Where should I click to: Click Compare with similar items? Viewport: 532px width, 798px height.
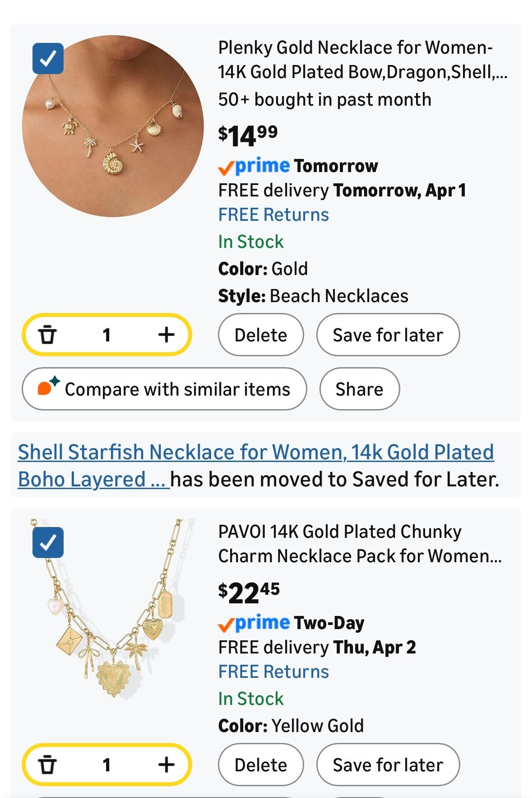(165, 388)
